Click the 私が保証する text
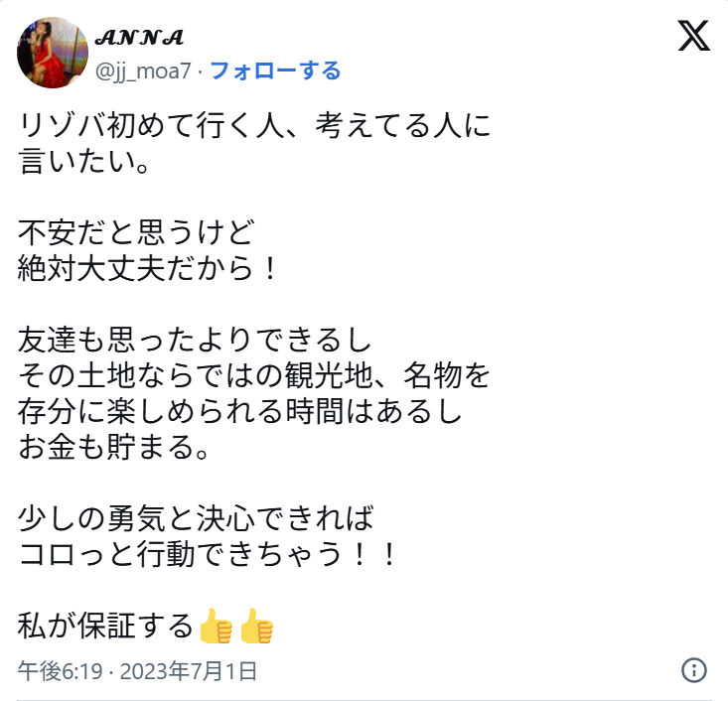This screenshot has width=728, height=701. (105, 627)
